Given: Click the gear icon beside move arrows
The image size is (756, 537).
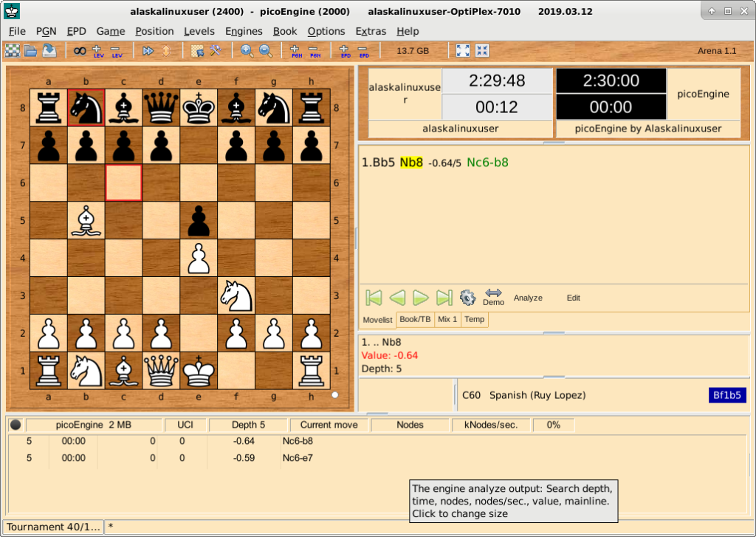Looking at the screenshot, I should click(x=467, y=298).
